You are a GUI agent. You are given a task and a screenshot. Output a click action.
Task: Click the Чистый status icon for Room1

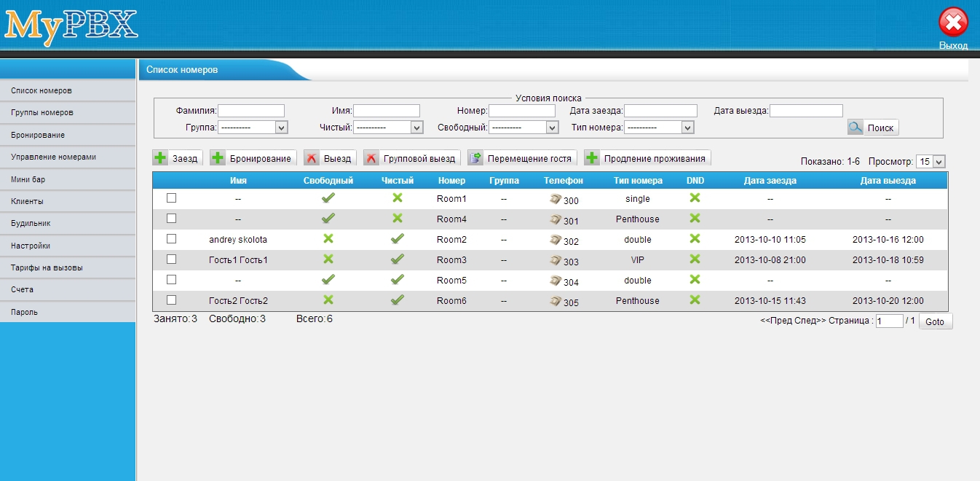(398, 198)
